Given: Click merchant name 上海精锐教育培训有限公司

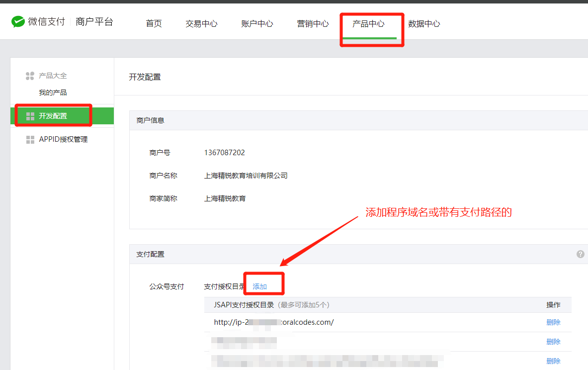Looking at the screenshot, I should (246, 176).
